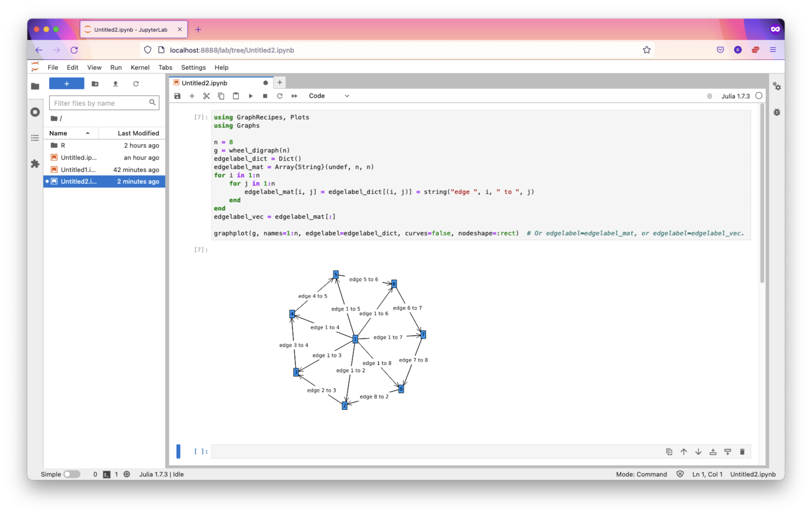Select Untitled.ipynb in file list

coord(104,157)
